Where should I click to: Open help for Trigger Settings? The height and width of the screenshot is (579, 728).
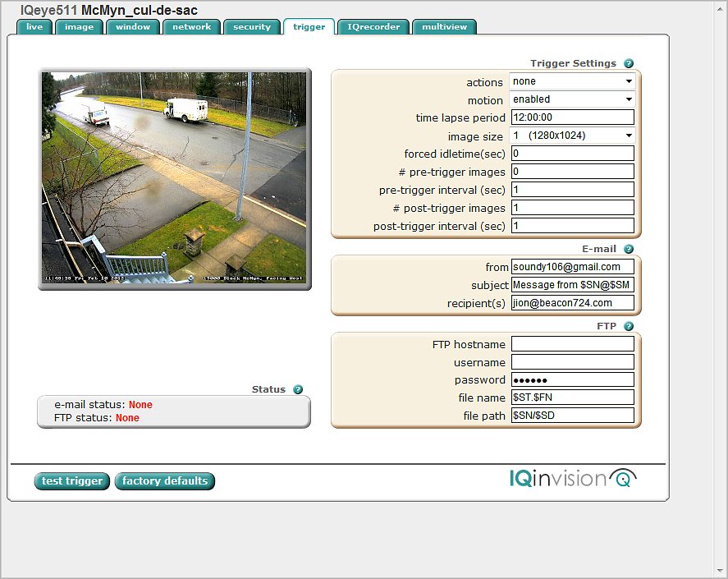pyautogui.click(x=629, y=63)
